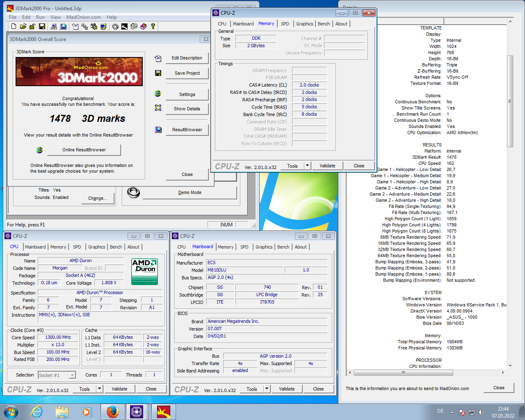Viewport: 525px width, 420px height.
Task: Click the New project toolbar icon
Action: 14,26
